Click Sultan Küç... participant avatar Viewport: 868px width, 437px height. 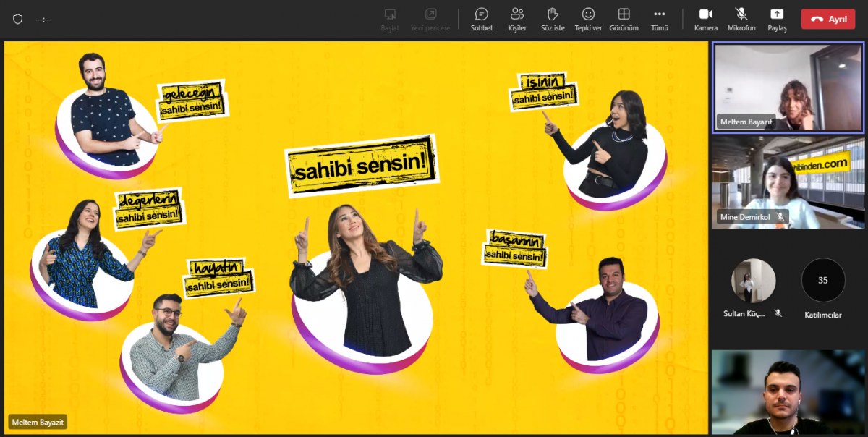click(753, 280)
